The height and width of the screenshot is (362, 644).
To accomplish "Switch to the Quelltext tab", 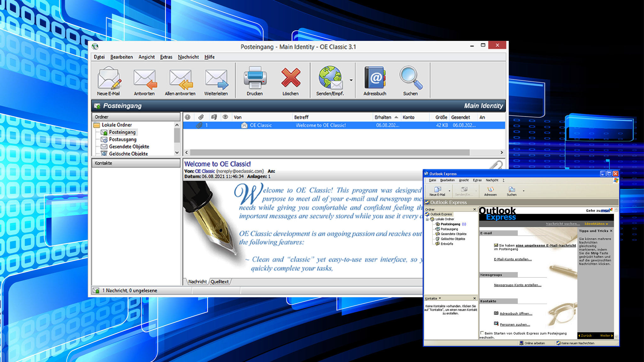I will point(219,282).
